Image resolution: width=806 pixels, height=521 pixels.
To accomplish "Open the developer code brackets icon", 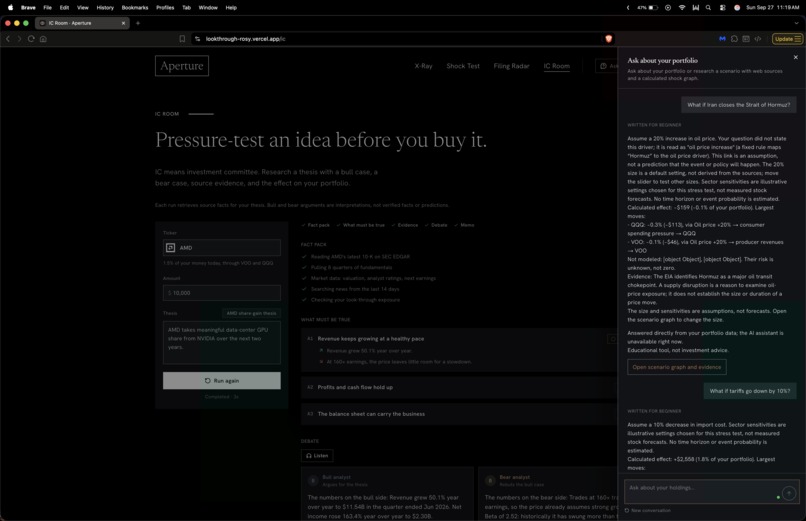I will pyautogui.click(x=758, y=39).
